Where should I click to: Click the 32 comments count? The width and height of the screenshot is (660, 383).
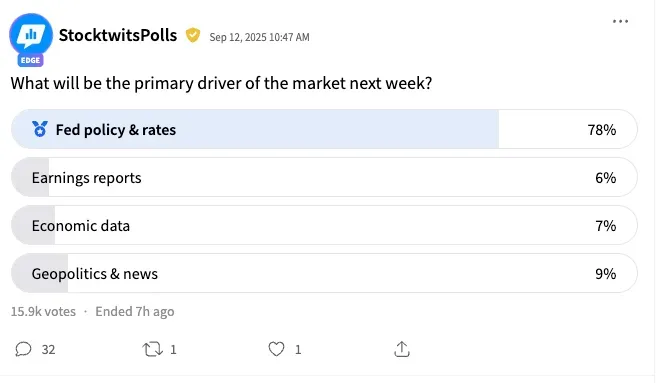(48, 350)
